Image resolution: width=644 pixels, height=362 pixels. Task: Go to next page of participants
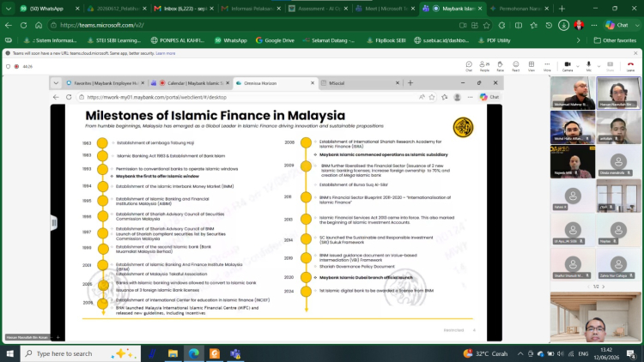(604, 287)
